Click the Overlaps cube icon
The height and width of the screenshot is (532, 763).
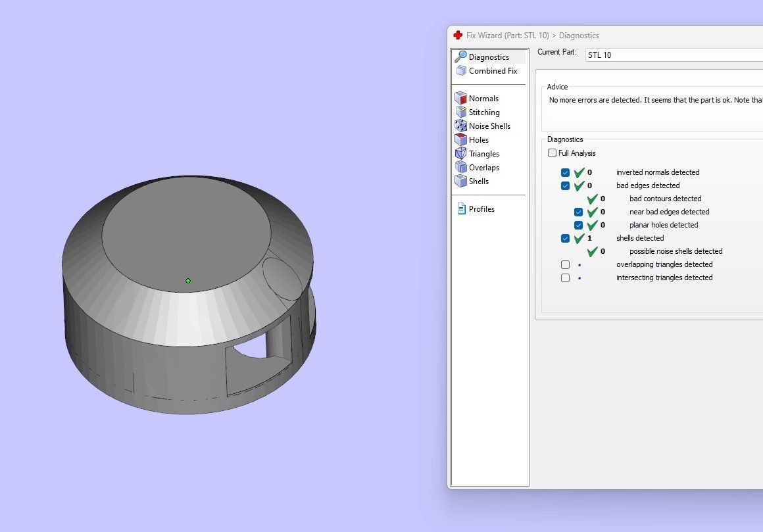coord(460,167)
